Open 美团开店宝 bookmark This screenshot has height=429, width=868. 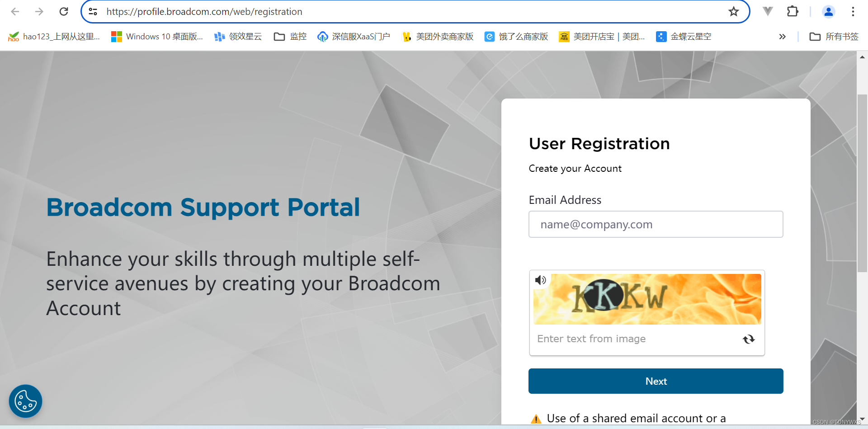click(x=602, y=37)
